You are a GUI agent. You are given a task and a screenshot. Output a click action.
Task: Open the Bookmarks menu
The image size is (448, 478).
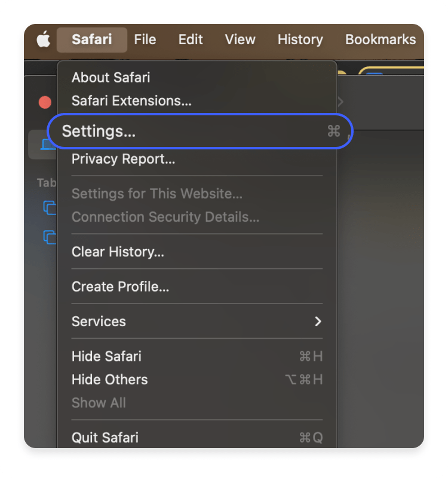coord(380,39)
